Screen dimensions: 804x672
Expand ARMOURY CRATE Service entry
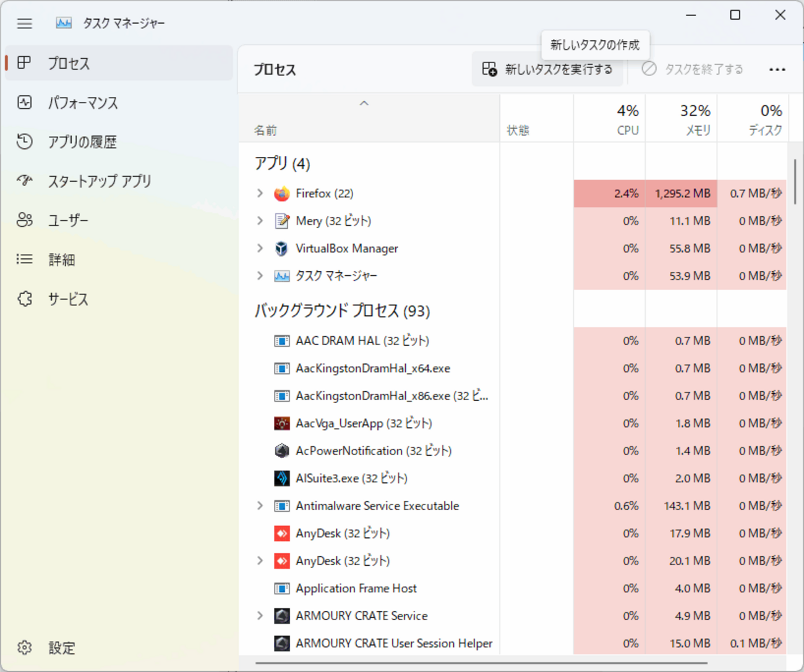pyautogui.click(x=260, y=616)
